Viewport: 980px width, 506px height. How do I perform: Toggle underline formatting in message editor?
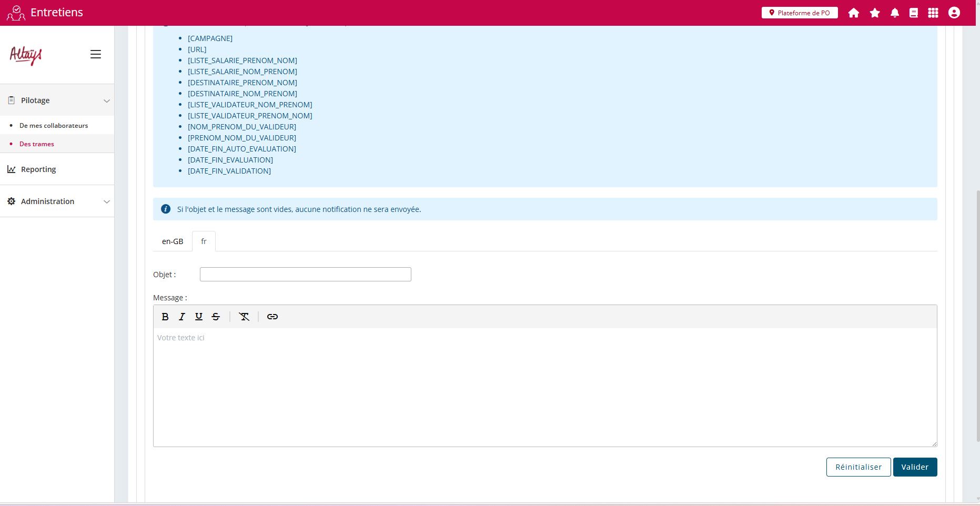(x=199, y=317)
